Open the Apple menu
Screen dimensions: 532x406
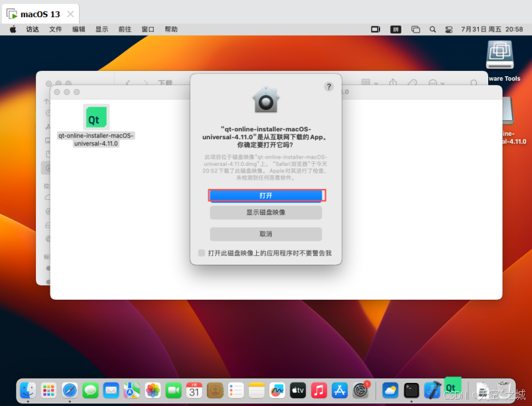pos(13,29)
